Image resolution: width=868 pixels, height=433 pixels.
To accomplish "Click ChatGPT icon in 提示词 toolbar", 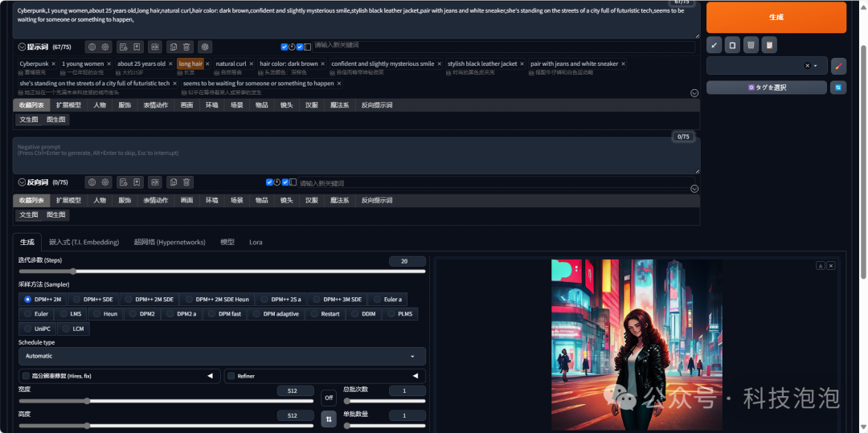I will pos(205,47).
